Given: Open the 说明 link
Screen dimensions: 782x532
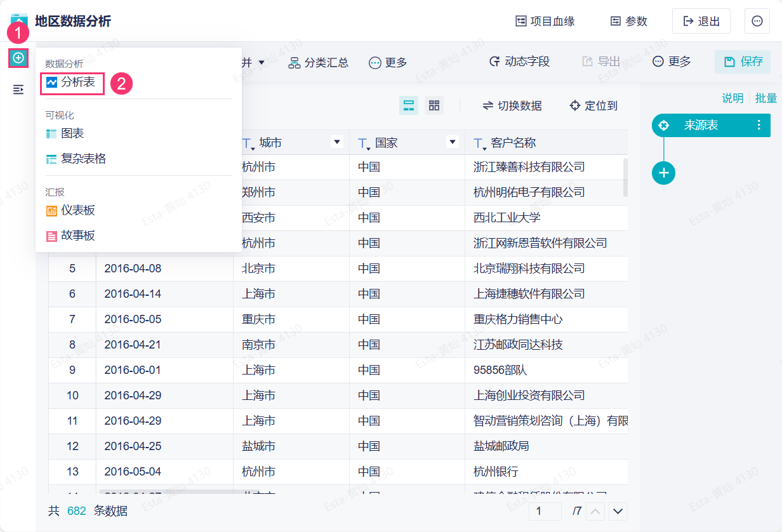Looking at the screenshot, I should click(732, 98).
